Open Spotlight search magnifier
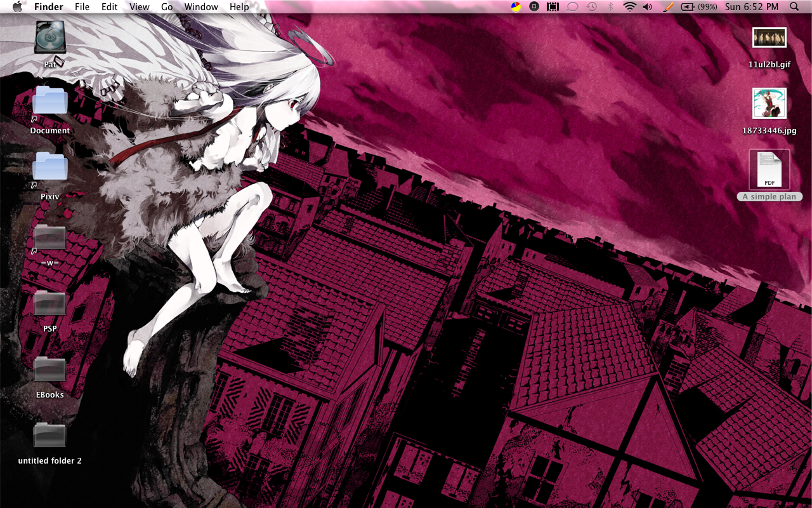The width and height of the screenshot is (812, 508). point(794,7)
